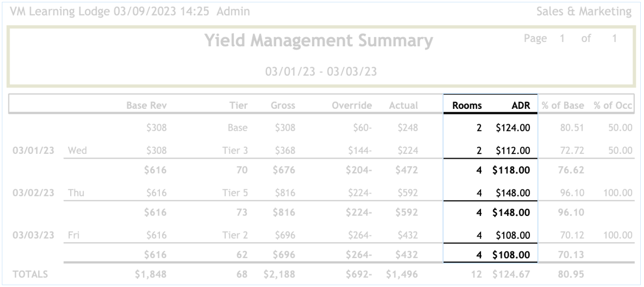Click the Actual column header

(x=403, y=106)
